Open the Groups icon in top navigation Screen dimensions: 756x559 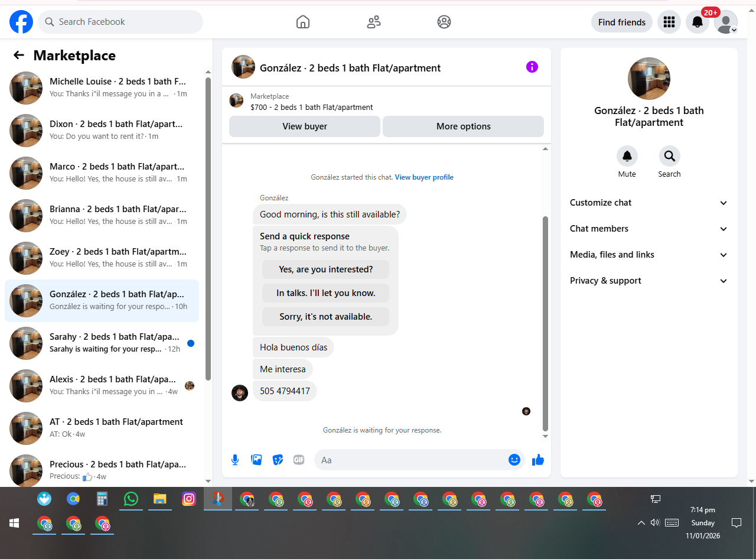[444, 22]
